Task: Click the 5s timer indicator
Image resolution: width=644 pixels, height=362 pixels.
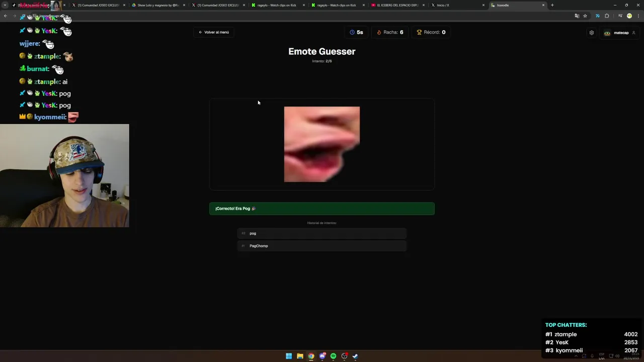Action: tap(356, 32)
